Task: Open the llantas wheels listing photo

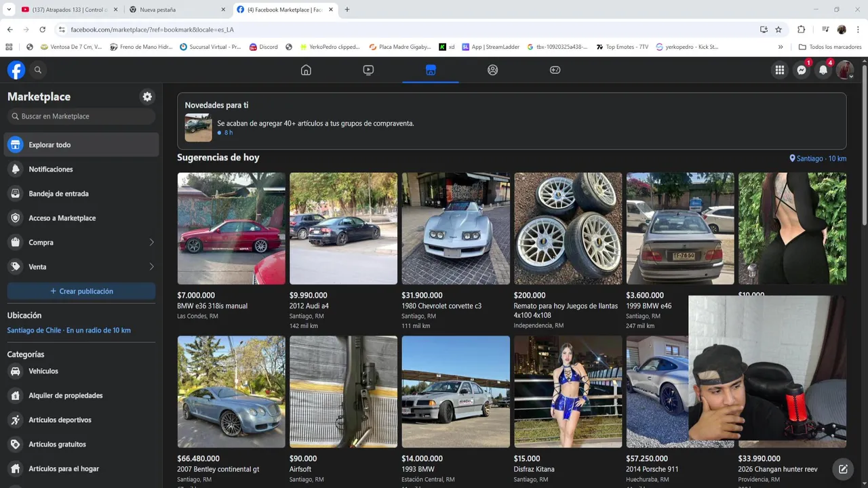Action: tap(568, 228)
